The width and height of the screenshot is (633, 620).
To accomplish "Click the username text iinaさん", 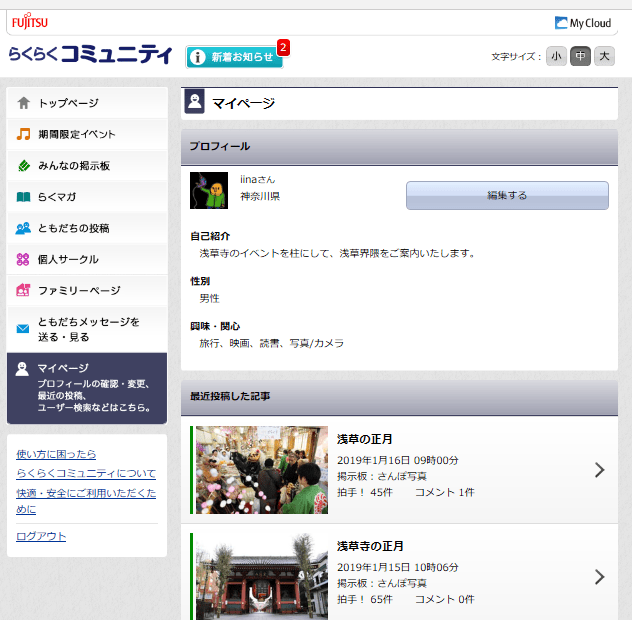I will point(258,179).
